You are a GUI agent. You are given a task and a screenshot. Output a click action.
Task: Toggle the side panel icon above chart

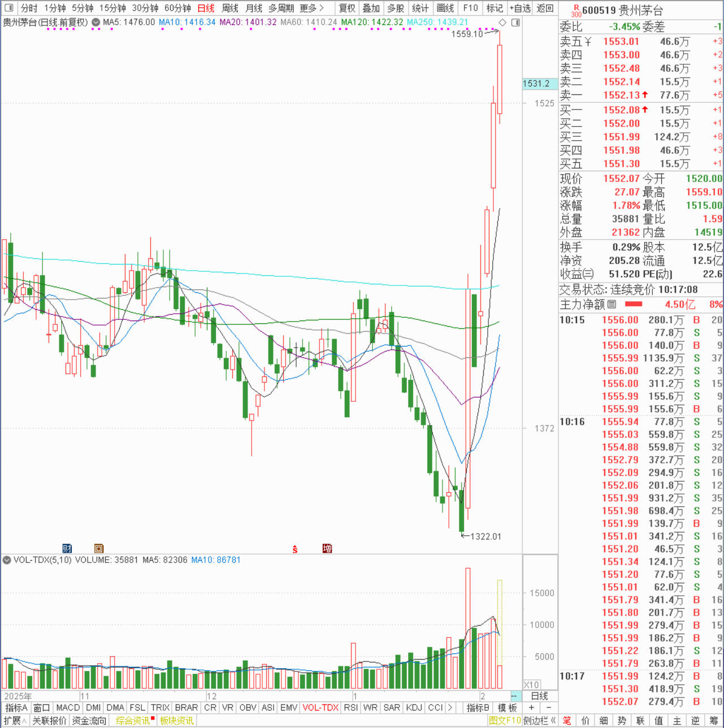515,23
